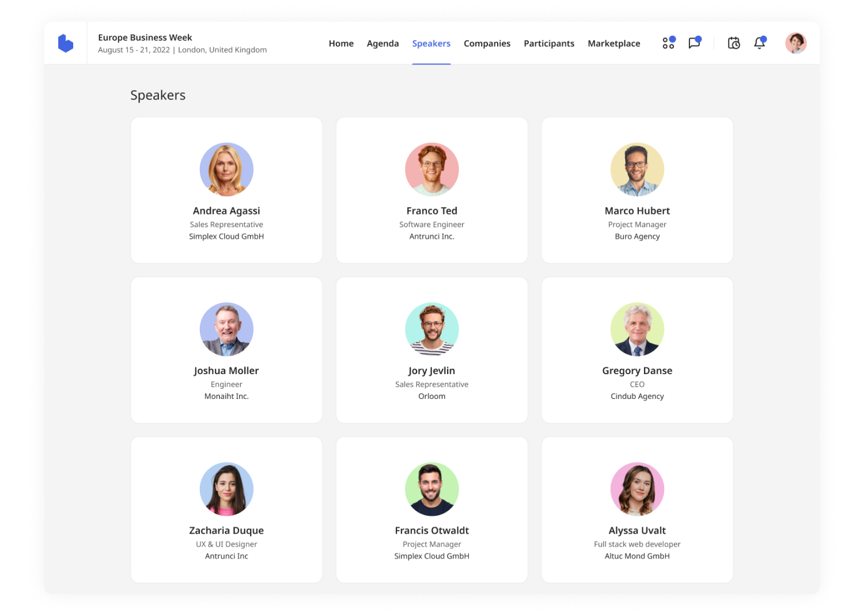864x616 pixels.
Task: Click Alyssa Uvalt's speaker name
Action: 637,530
